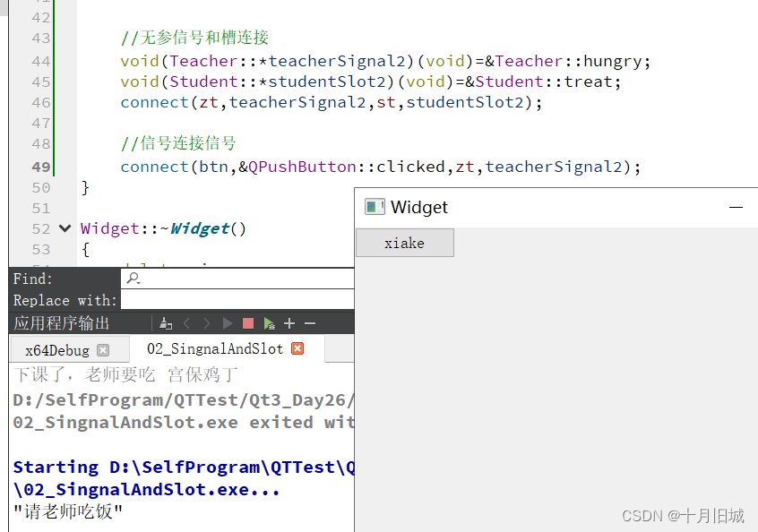Click the xiake button in Widget window
The width and height of the screenshot is (758, 532).
point(405,243)
